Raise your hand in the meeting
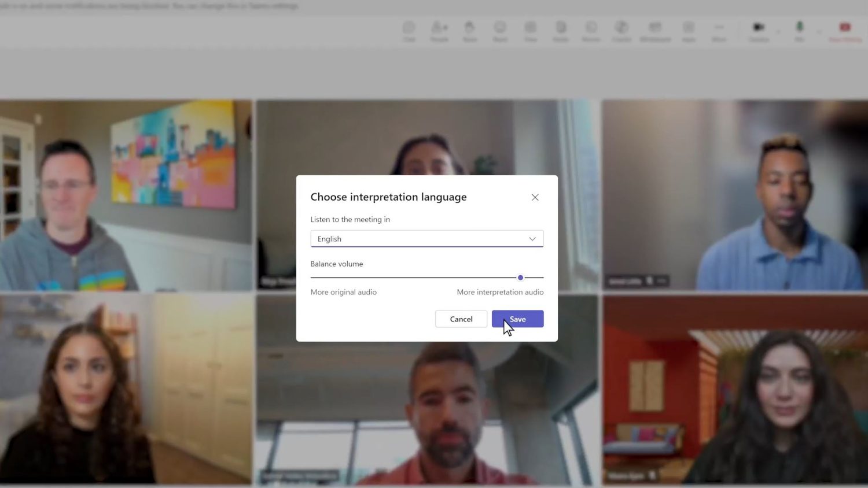This screenshot has width=868, height=488. coord(470,30)
